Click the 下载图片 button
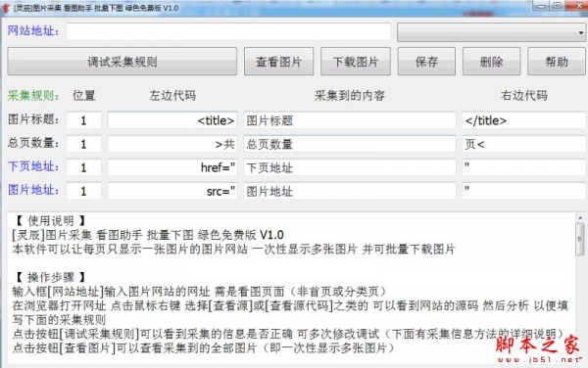 coord(355,62)
